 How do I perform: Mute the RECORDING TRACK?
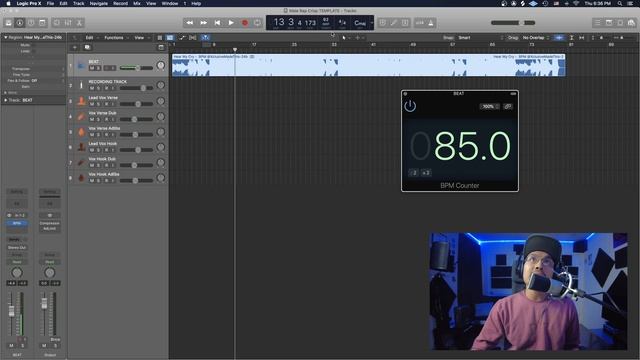pos(92,88)
